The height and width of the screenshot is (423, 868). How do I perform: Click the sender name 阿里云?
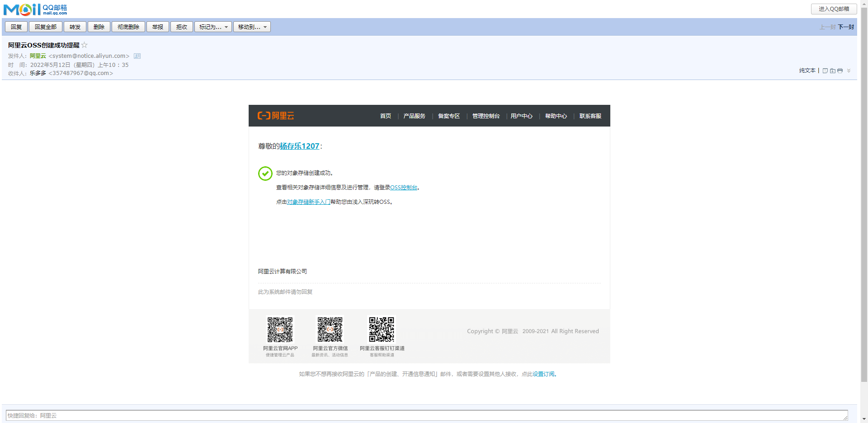pyautogui.click(x=38, y=56)
